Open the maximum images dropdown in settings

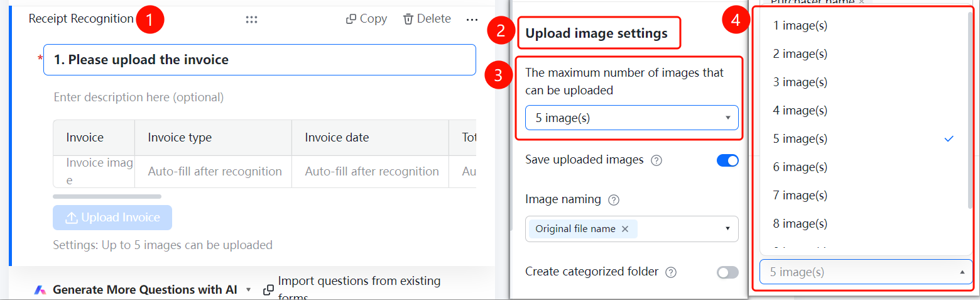click(x=632, y=118)
